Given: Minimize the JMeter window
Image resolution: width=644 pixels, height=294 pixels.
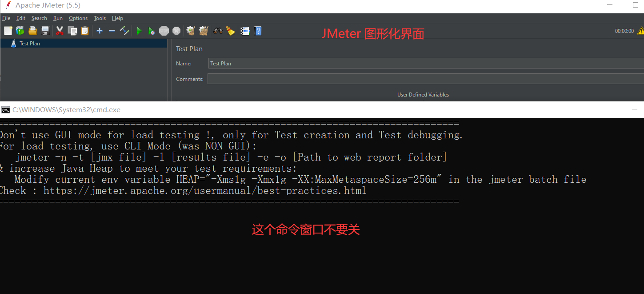Looking at the screenshot, I should click(x=610, y=5).
